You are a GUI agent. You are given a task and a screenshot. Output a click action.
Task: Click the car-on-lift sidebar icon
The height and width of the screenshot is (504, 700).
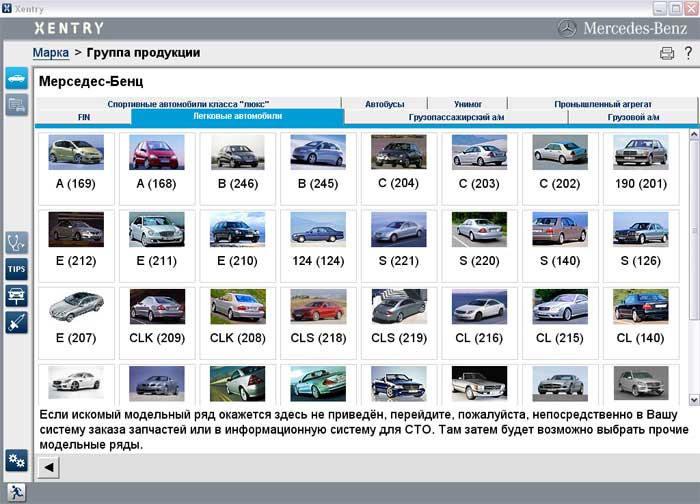(16, 295)
